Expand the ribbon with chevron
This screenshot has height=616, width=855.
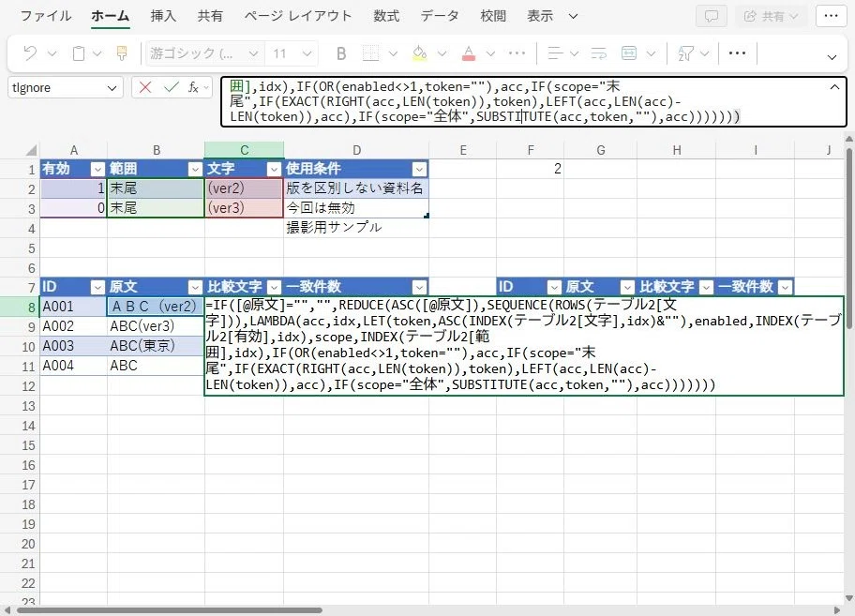[832, 57]
